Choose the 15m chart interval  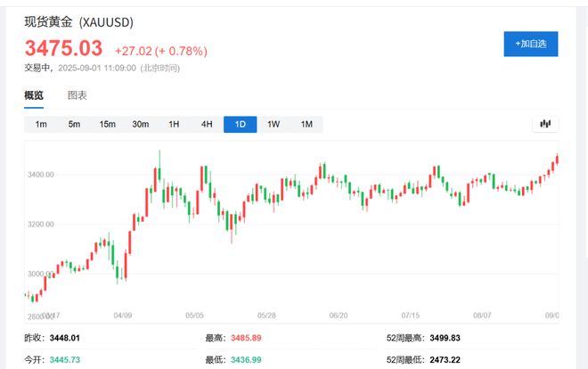pos(107,124)
